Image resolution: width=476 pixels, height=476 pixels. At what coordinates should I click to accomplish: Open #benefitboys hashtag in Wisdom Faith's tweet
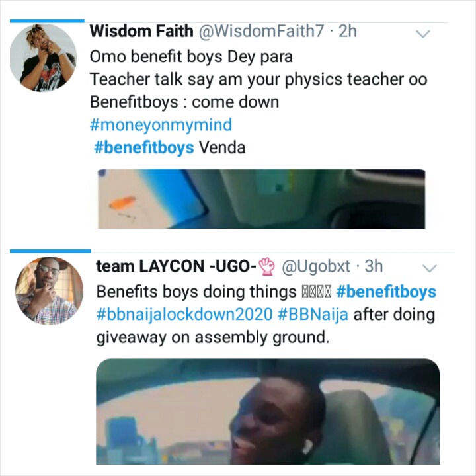coord(144,148)
